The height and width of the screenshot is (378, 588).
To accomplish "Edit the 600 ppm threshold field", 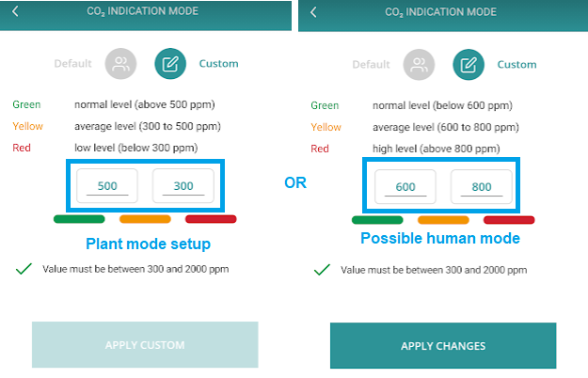I will (405, 186).
